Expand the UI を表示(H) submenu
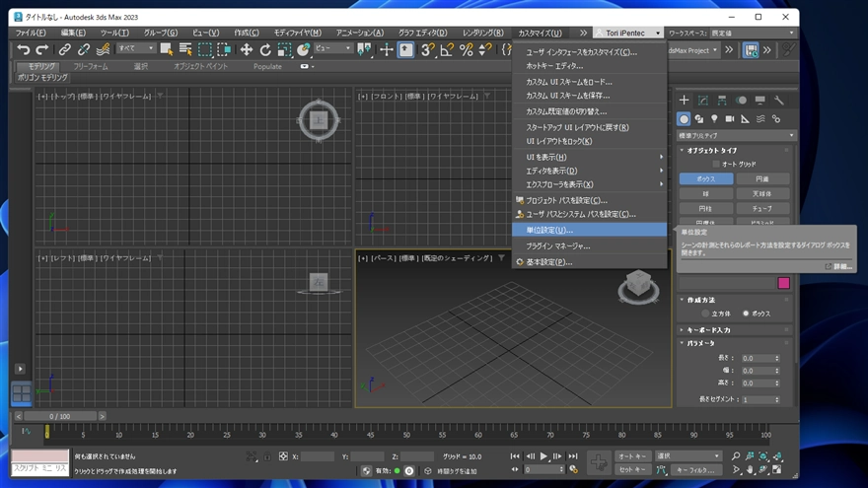The height and width of the screenshot is (488, 868). (589, 157)
